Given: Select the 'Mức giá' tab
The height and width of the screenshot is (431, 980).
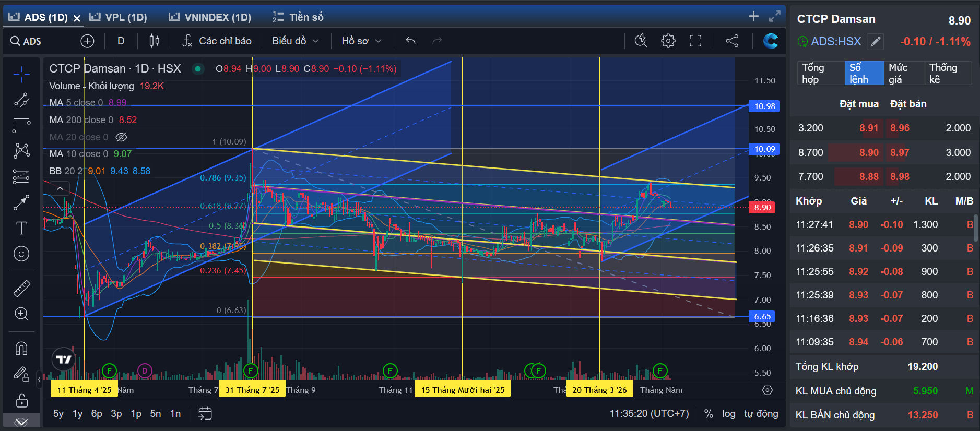Looking at the screenshot, I should [904, 74].
